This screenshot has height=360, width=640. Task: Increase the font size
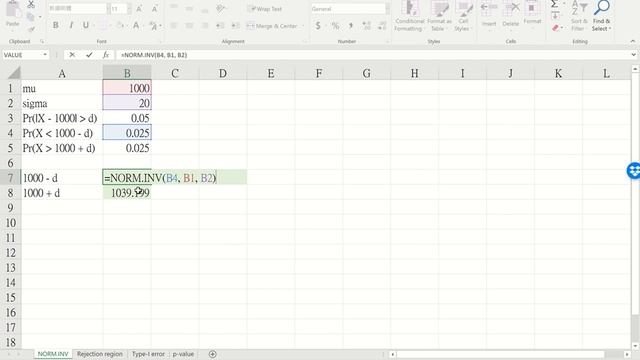coord(139,9)
